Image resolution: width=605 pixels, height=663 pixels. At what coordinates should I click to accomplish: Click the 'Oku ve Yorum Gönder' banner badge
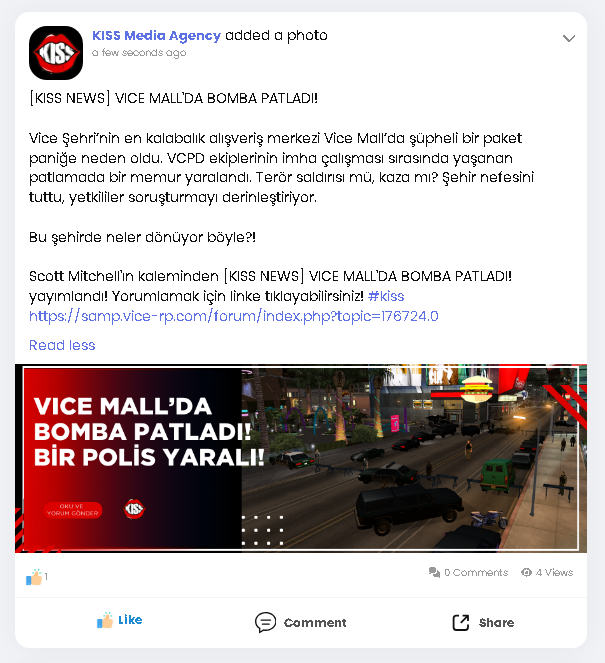[x=73, y=510]
